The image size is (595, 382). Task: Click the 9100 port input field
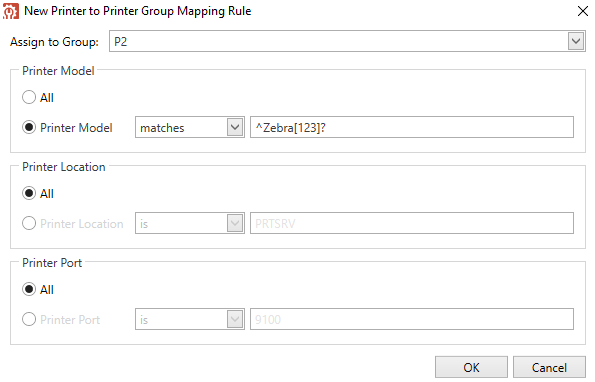click(x=412, y=319)
